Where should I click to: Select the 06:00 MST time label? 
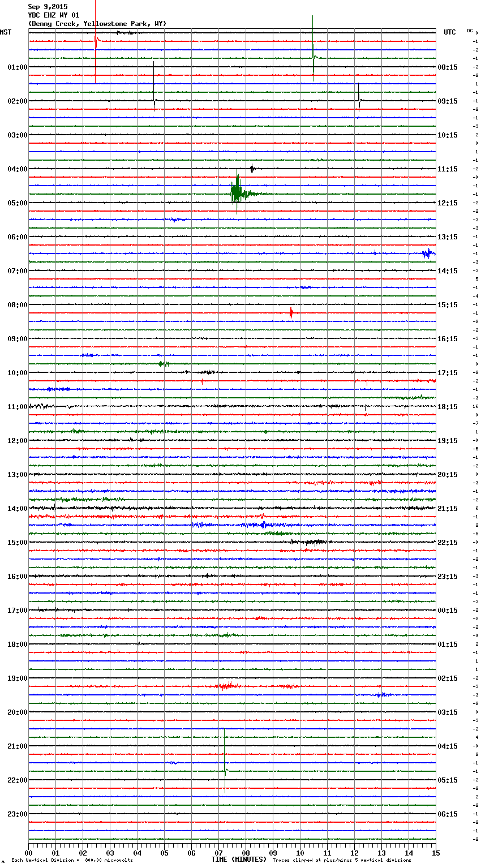click(18, 237)
